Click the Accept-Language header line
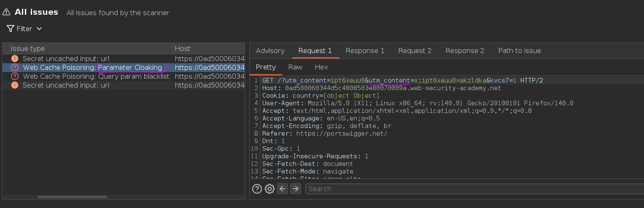The height and width of the screenshot is (208, 644). (321, 118)
